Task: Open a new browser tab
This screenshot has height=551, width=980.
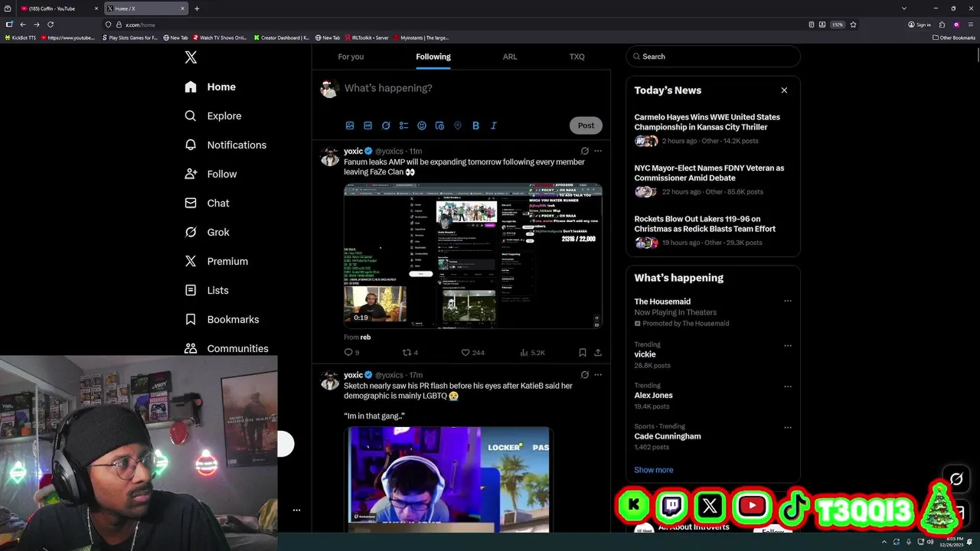Action: pyautogui.click(x=197, y=8)
